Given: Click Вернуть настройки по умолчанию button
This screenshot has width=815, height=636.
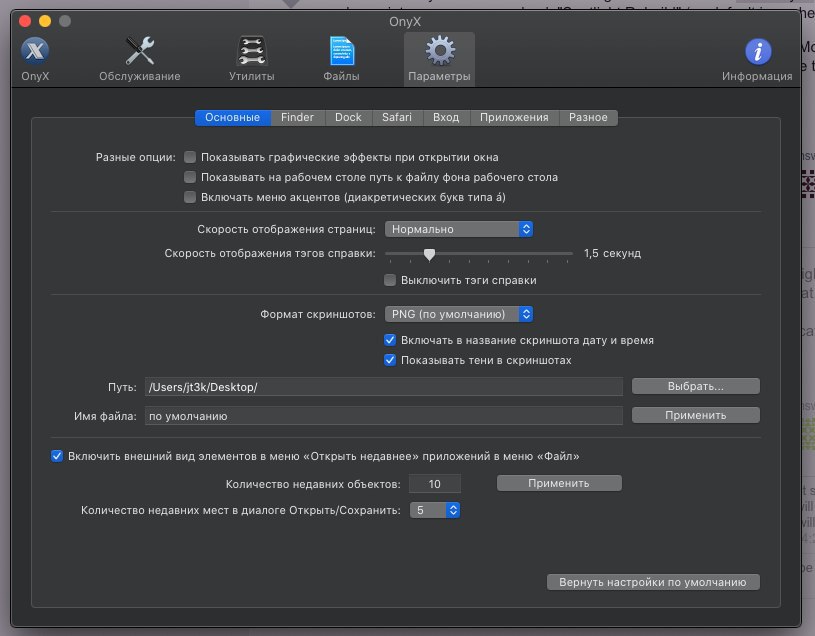Looking at the screenshot, I should coord(653,582).
